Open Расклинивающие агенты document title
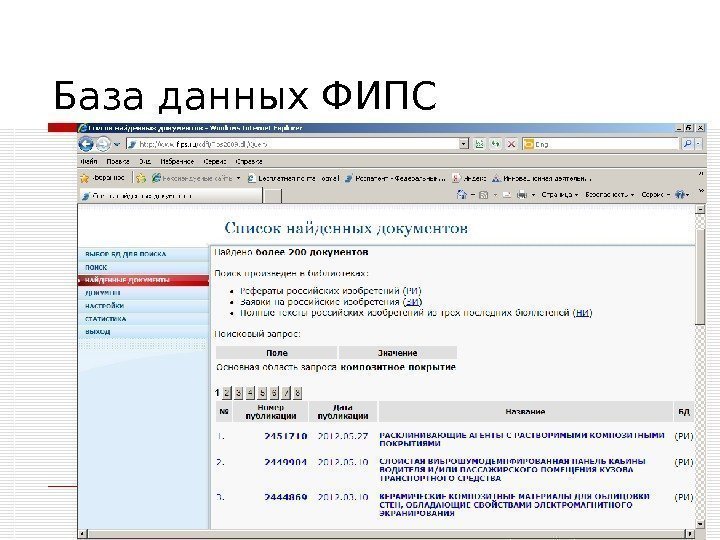Screen dimensions: 720x540 [522, 439]
